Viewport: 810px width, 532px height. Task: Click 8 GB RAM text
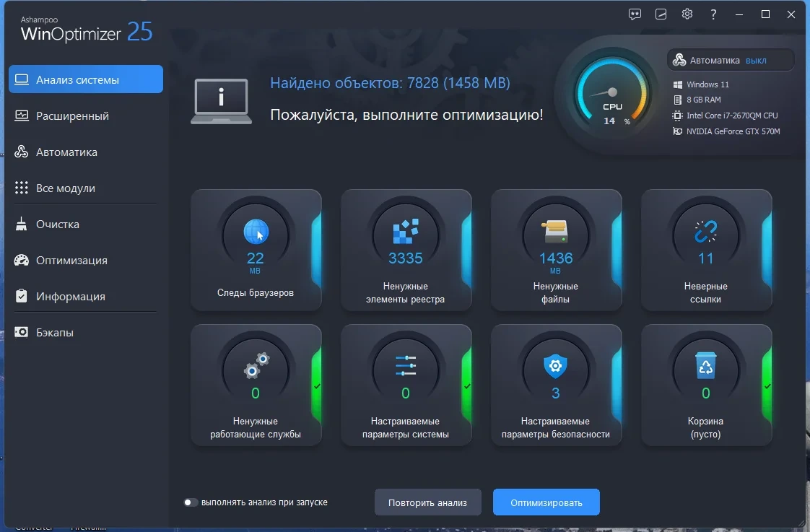pos(704,100)
